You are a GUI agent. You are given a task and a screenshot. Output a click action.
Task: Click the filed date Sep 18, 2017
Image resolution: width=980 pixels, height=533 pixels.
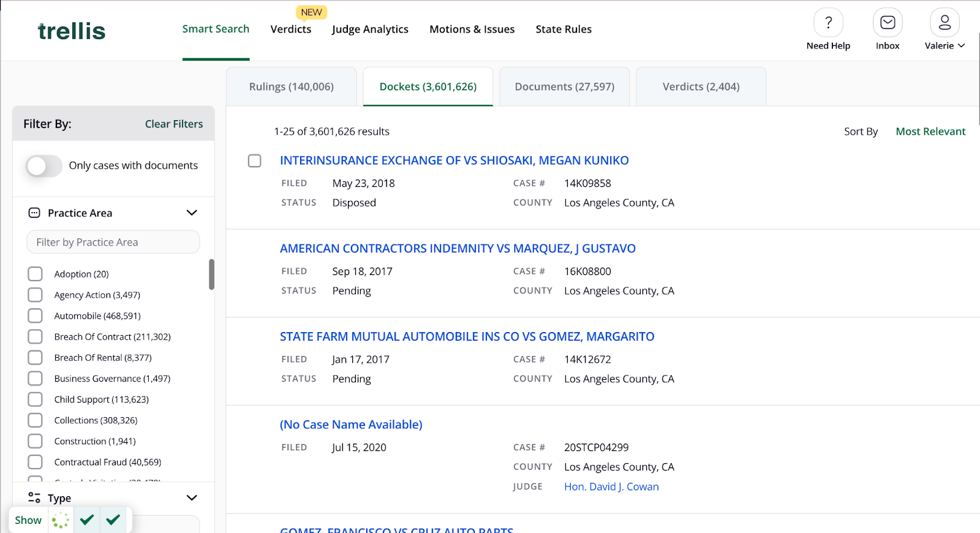tap(362, 271)
